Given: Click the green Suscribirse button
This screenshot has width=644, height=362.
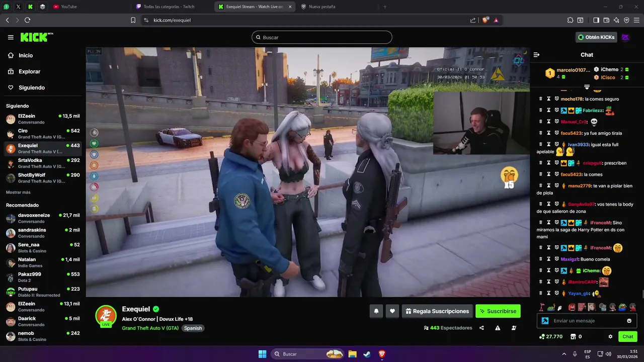Looking at the screenshot, I should (498, 311).
